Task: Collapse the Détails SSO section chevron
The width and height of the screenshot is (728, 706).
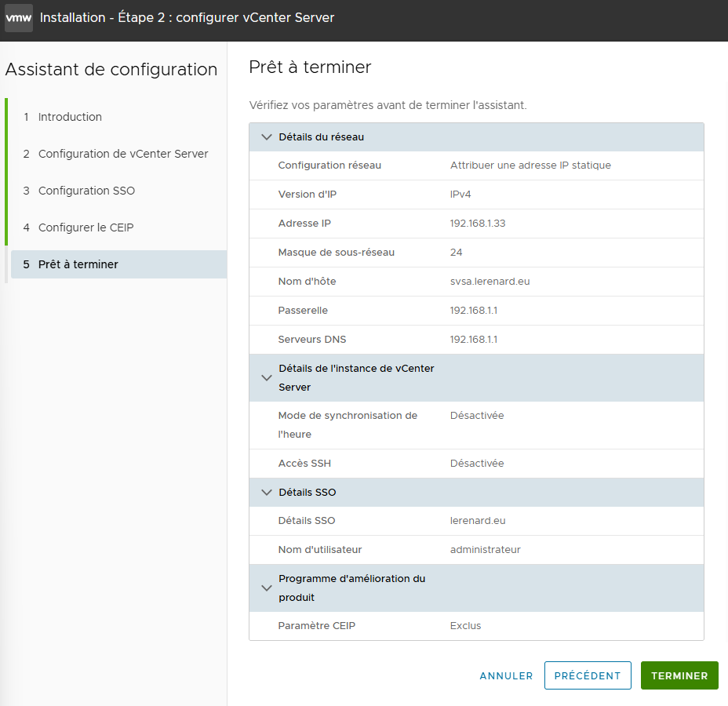Action: (x=267, y=492)
